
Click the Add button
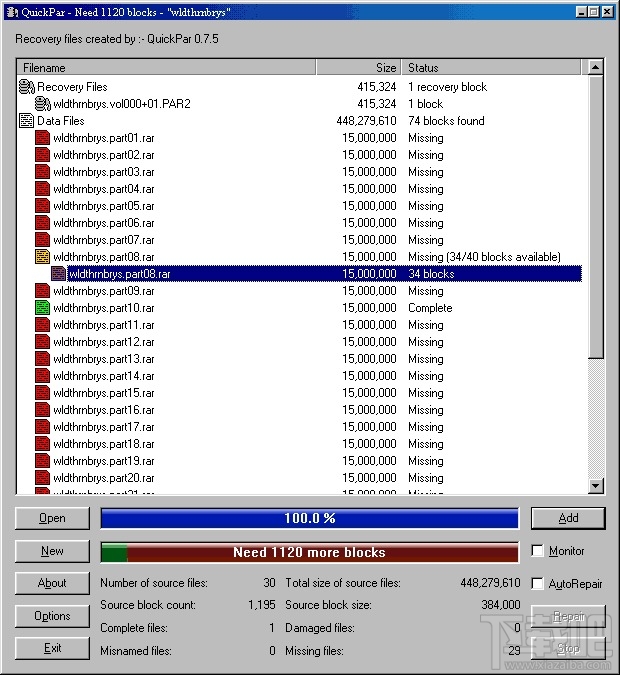coord(568,518)
